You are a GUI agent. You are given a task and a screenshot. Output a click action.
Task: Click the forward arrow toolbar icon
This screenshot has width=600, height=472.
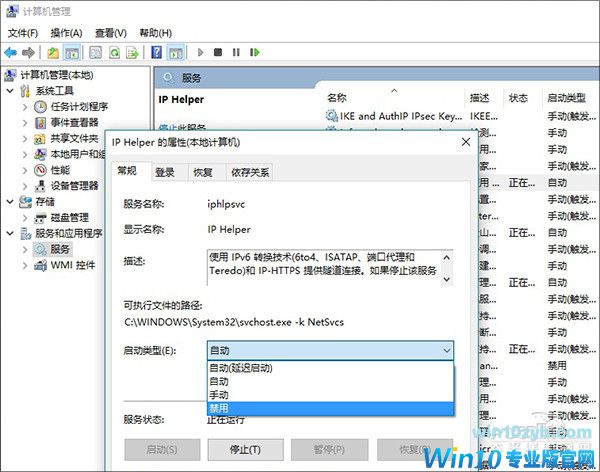click(x=28, y=52)
